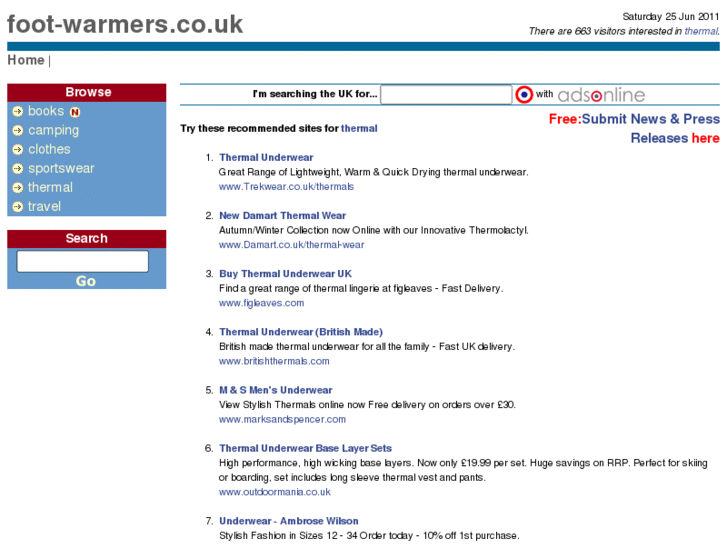Browse the clothes category
The width and height of the screenshot is (727, 545).
[49, 149]
